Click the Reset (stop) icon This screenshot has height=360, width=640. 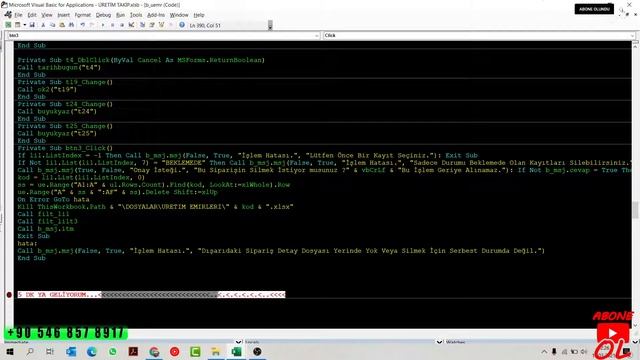coord(122,25)
